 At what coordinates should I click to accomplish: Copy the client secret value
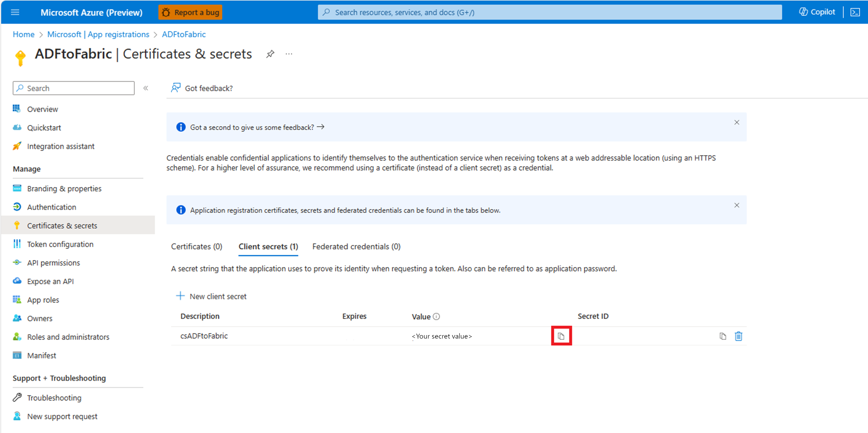click(561, 336)
